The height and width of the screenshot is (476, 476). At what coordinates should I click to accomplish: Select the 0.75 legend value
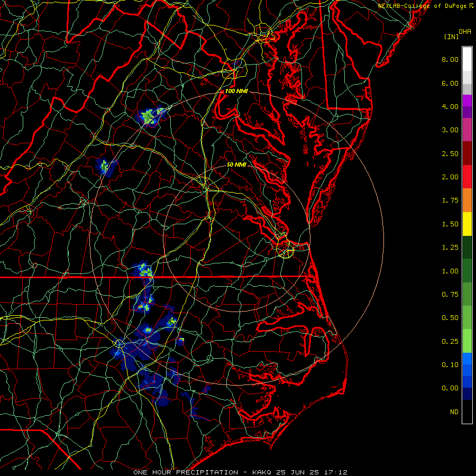[450, 295]
